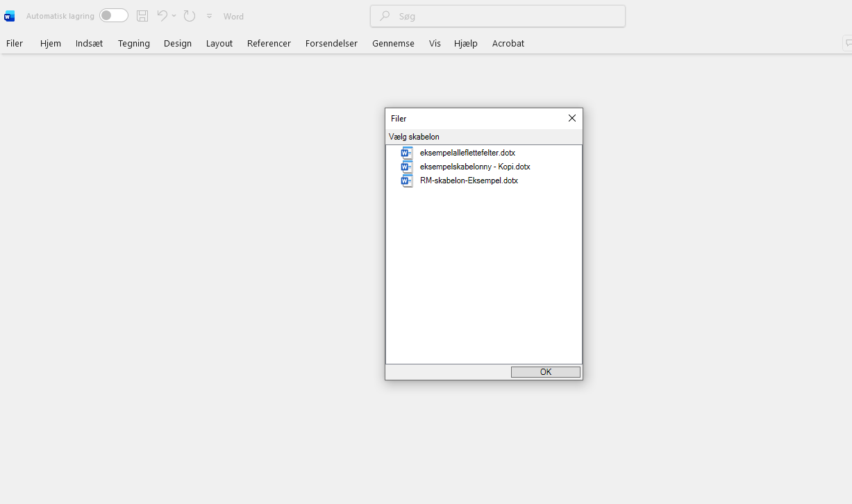The height and width of the screenshot is (504, 852).
Task: Switch to the Hjem tab
Action: [x=51, y=43]
